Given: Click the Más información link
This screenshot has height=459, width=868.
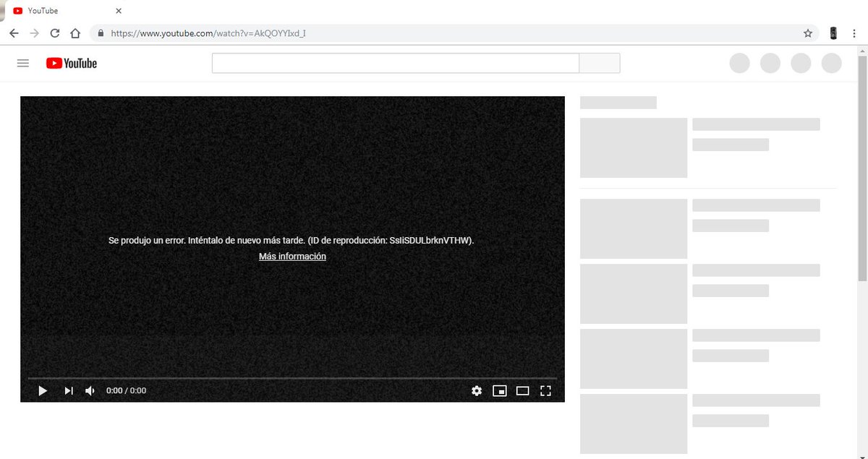Looking at the screenshot, I should (x=292, y=257).
